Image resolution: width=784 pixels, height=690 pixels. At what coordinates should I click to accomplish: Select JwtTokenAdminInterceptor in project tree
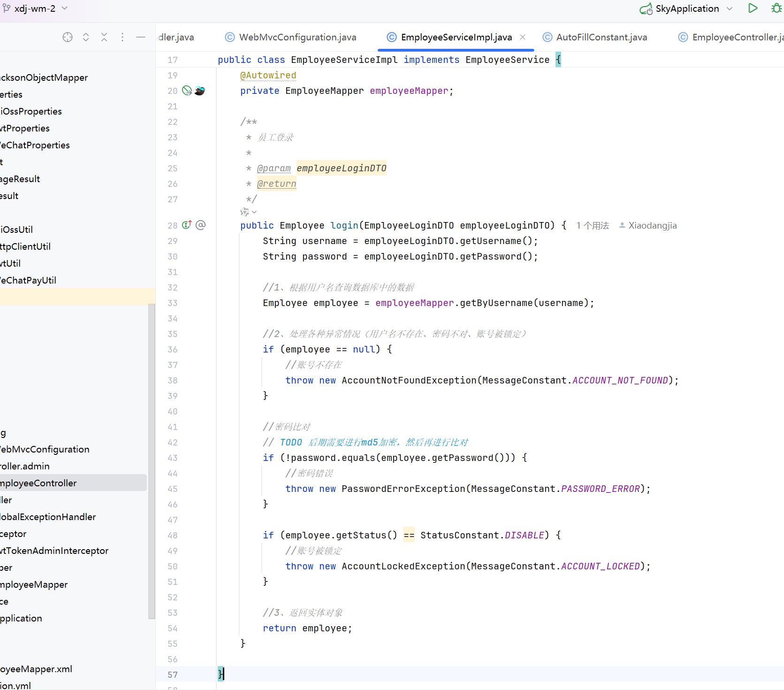(54, 551)
